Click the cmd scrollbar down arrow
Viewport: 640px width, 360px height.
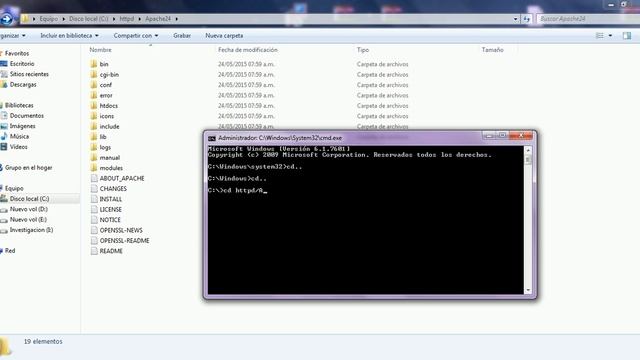pyautogui.click(x=528, y=290)
